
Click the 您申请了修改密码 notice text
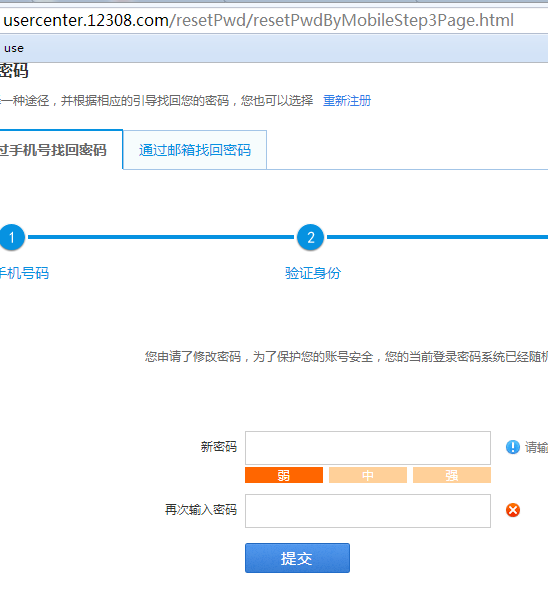pos(346,356)
